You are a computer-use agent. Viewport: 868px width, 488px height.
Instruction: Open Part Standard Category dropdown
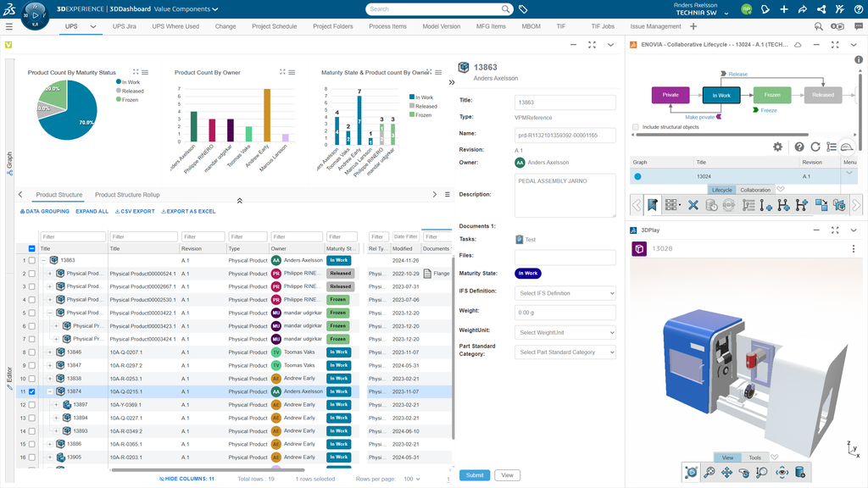coord(565,352)
